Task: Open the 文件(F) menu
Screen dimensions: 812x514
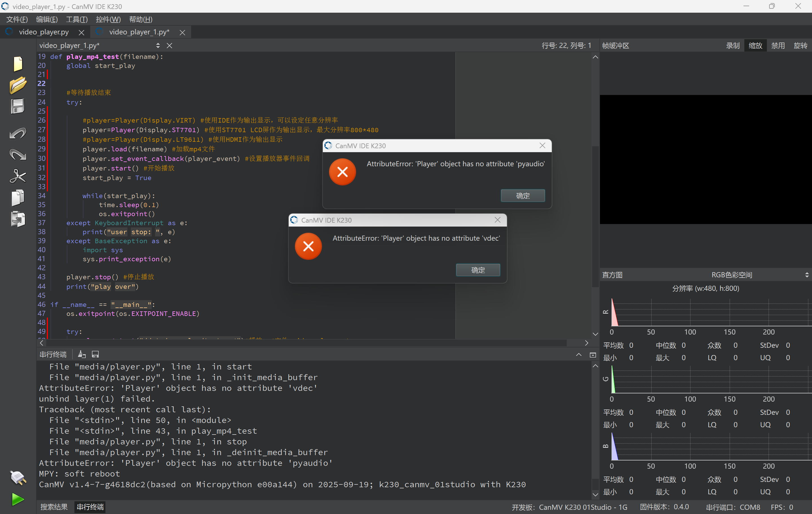Action: pos(17,19)
